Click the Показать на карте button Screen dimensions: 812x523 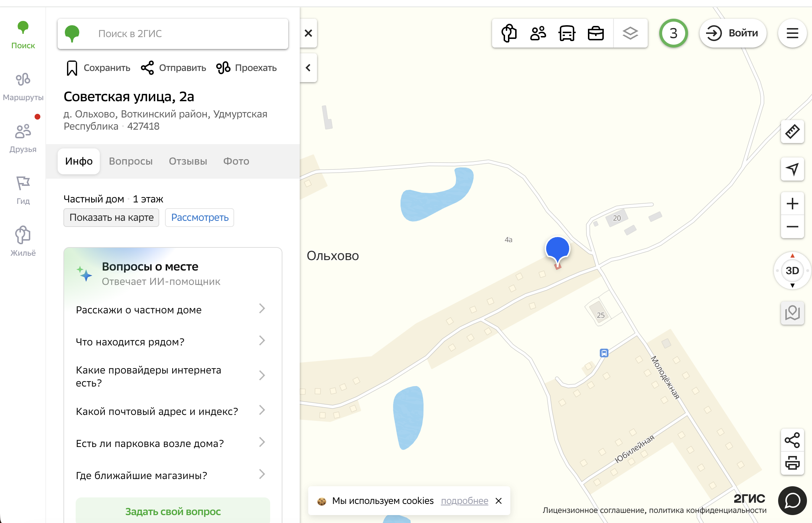coord(111,218)
